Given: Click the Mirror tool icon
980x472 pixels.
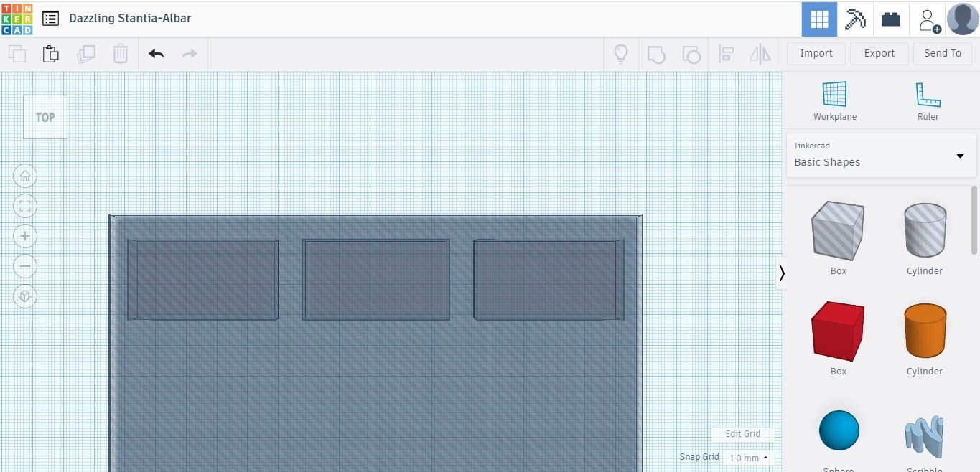Looking at the screenshot, I should coord(760,54).
